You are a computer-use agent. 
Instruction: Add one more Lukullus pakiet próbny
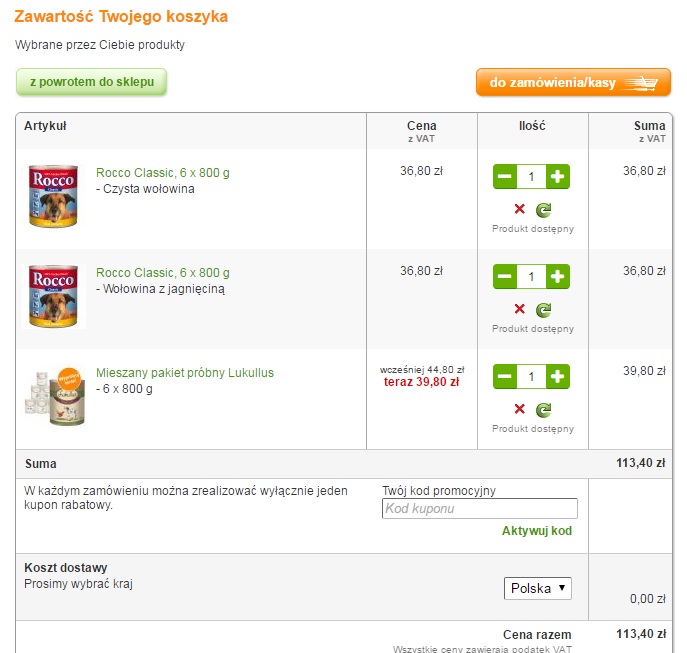[558, 376]
